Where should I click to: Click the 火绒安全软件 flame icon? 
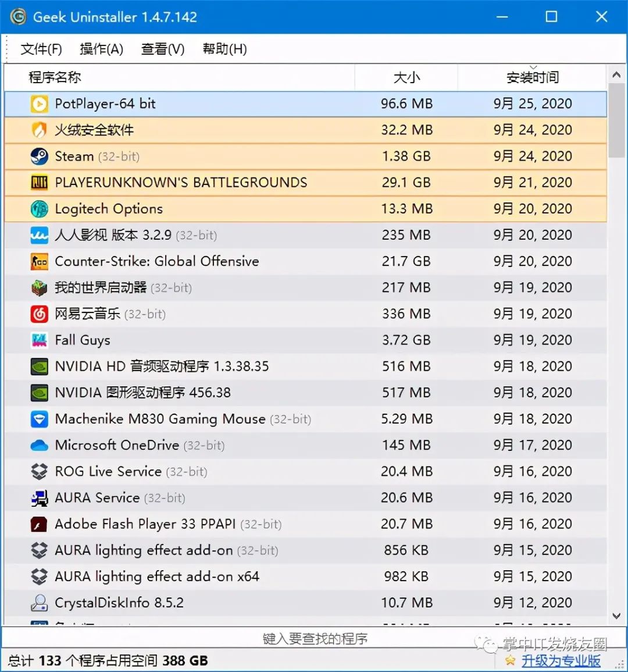pos(40,130)
